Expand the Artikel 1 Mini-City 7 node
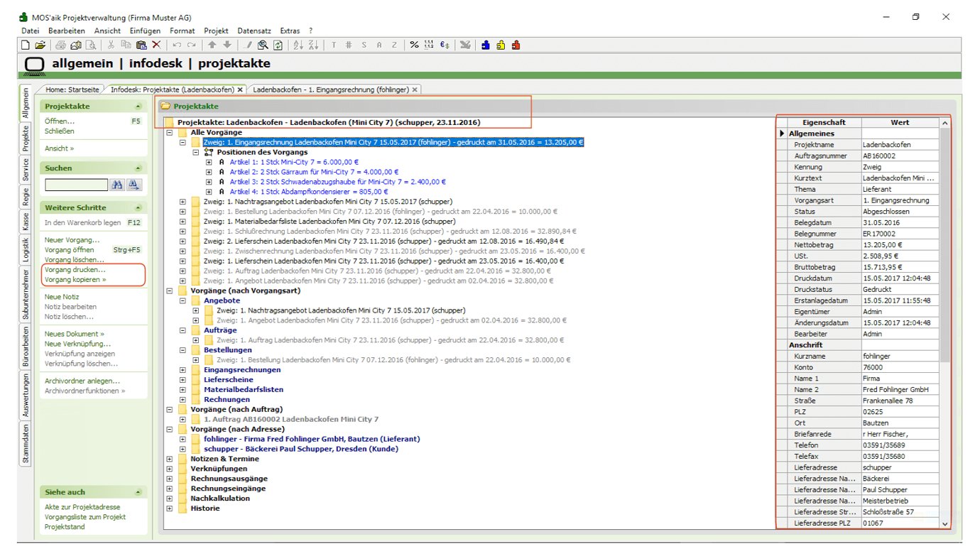 tap(209, 162)
